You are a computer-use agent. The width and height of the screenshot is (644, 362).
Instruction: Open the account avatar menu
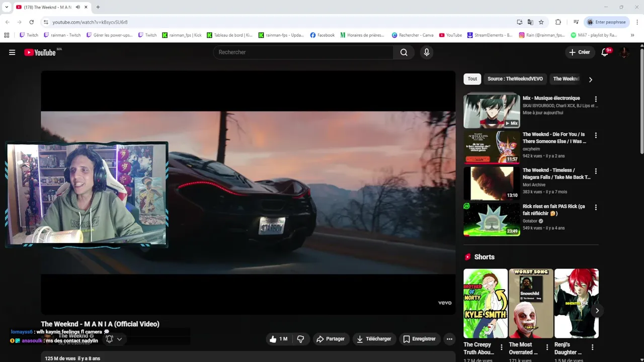coord(624,52)
